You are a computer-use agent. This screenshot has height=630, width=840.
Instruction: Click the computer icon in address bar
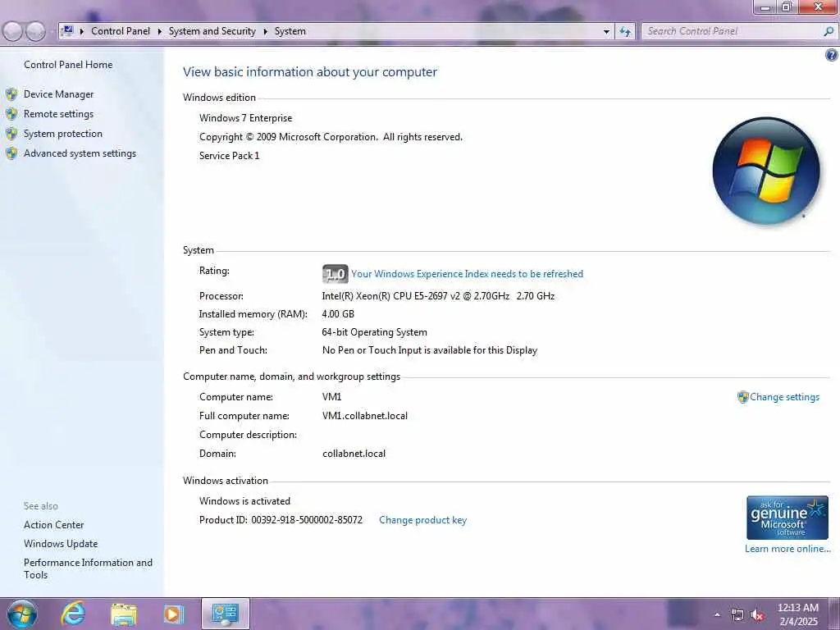(69, 30)
